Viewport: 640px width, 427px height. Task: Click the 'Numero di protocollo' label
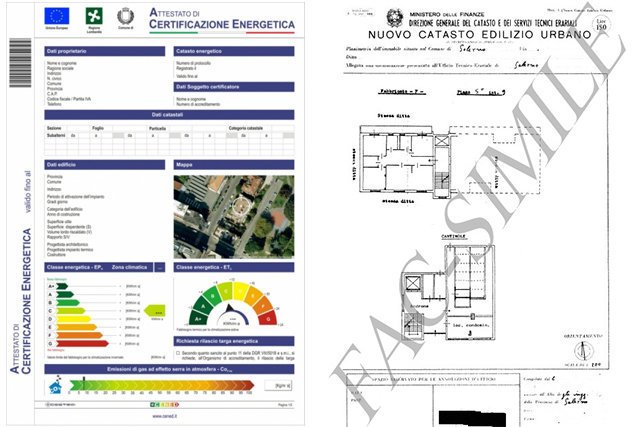point(193,63)
